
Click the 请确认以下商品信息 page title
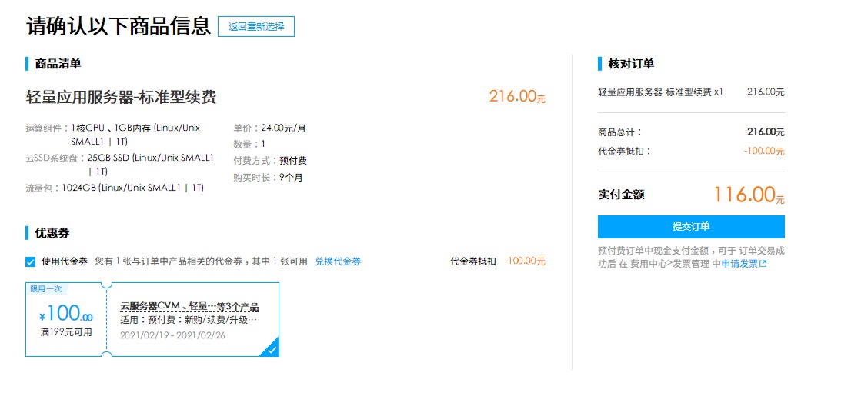point(119,26)
